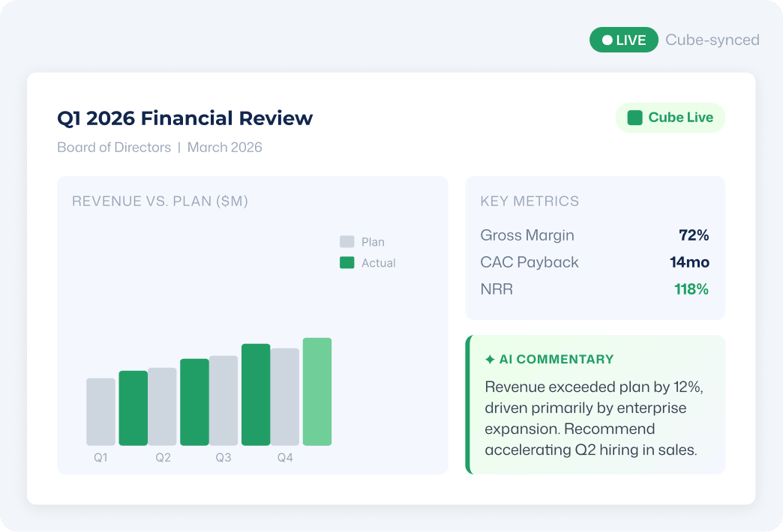Click the Revenue vs. Plan chart header

point(160,201)
